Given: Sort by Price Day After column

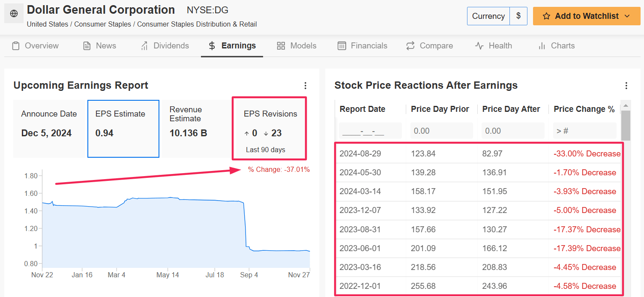Looking at the screenshot, I should pos(511,109).
